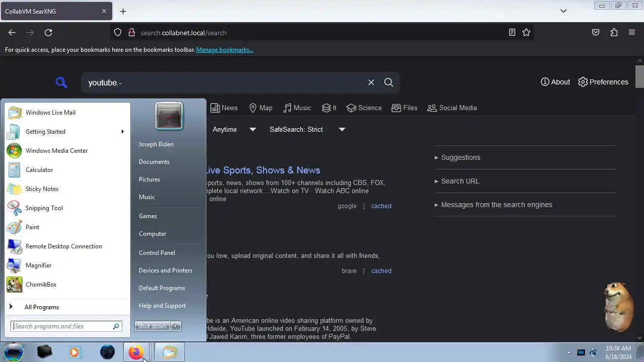Expand the Search URL section
Image resolution: width=644 pixels, height=362 pixels.
click(x=457, y=181)
